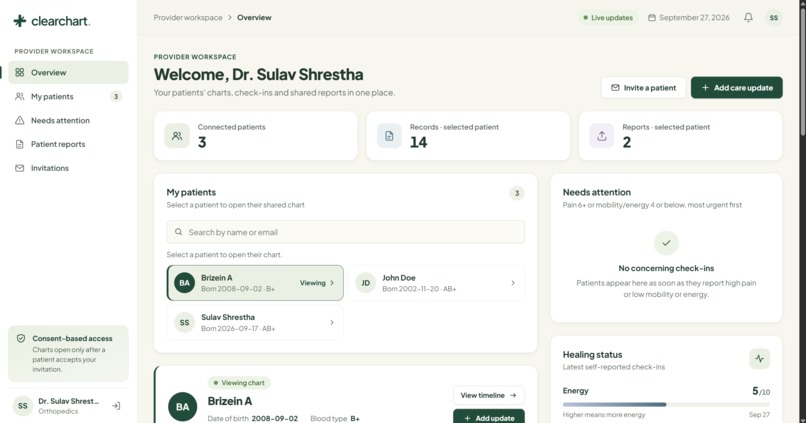806x423 pixels.
Task: Click the clearchart logo icon
Action: coord(20,21)
